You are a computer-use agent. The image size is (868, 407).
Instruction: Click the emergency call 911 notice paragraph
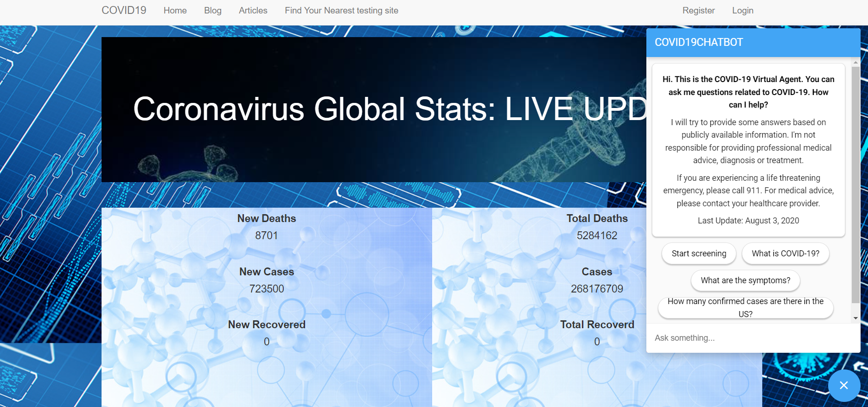(x=748, y=191)
